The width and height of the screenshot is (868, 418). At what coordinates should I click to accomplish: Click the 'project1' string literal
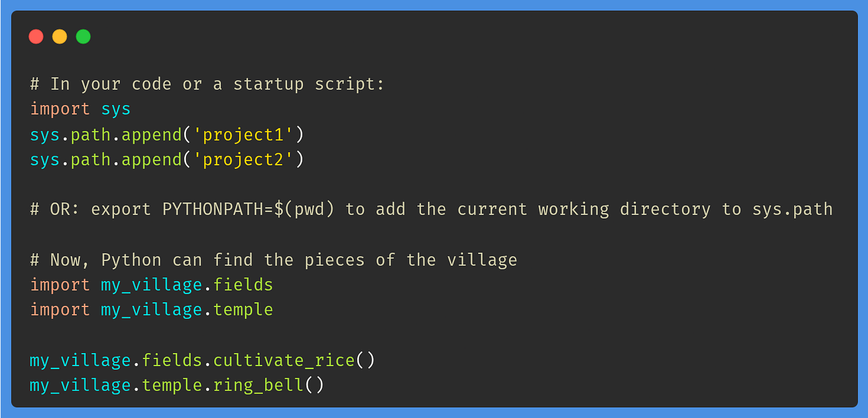click(x=243, y=135)
